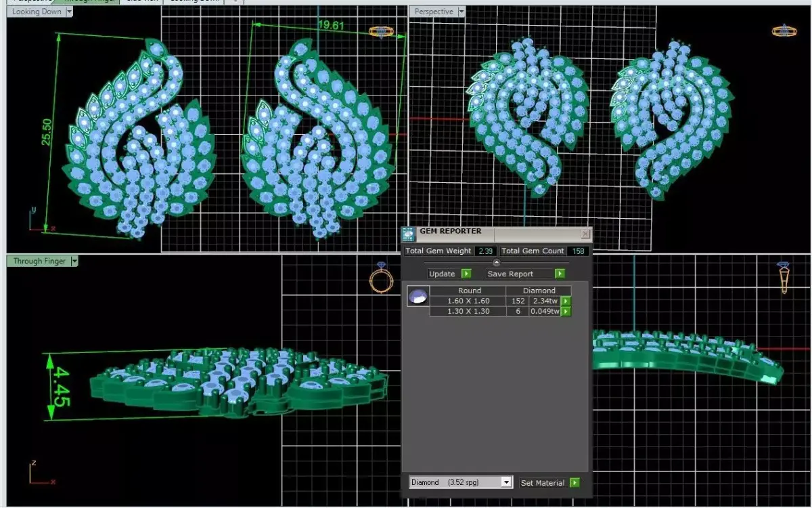Click the Total Gem Weight value 2.39

485,251
